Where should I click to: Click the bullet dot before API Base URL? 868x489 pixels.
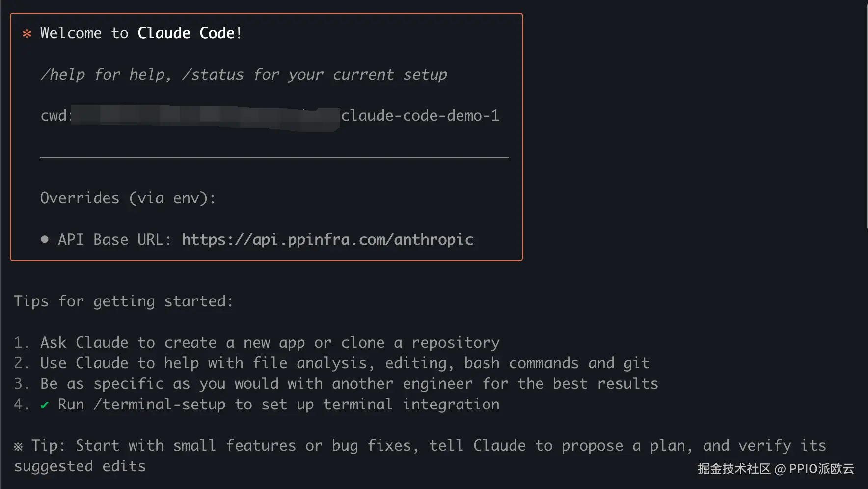pos(45,239)
